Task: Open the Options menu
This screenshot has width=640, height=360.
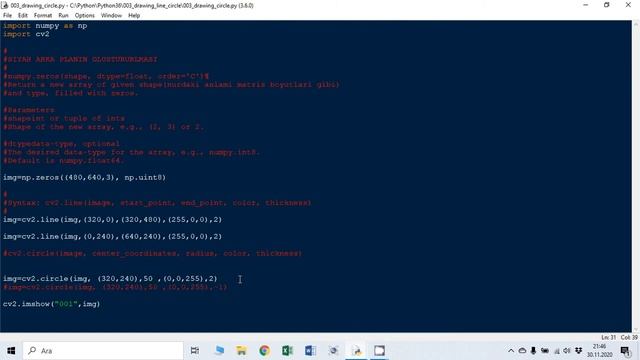Action: (84, 16)
